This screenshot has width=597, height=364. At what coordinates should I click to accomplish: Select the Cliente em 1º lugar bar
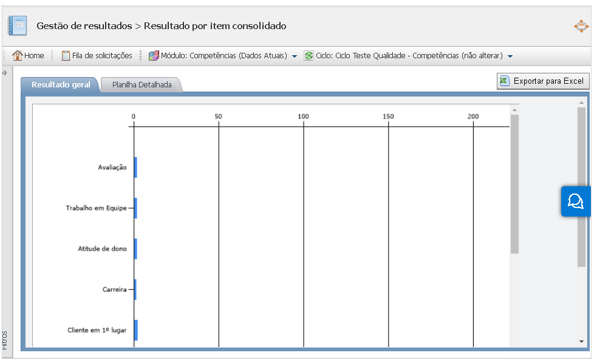(x=136, y=330)
